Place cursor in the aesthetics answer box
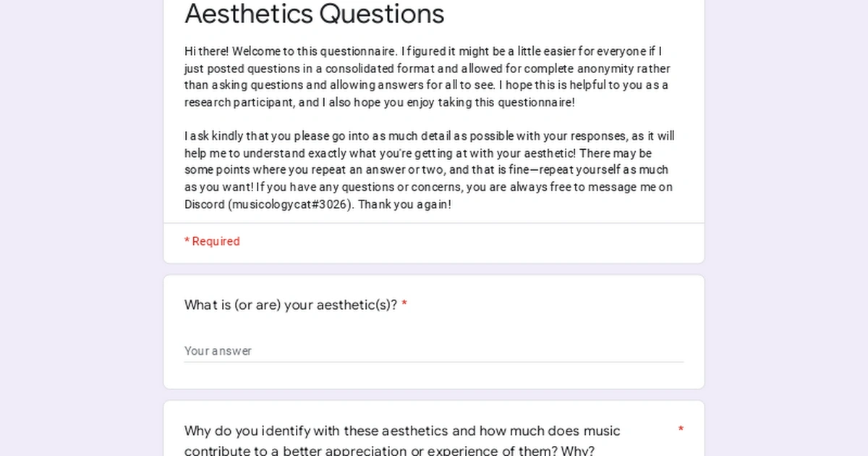868x456 pixels. (x=434, y=351)
